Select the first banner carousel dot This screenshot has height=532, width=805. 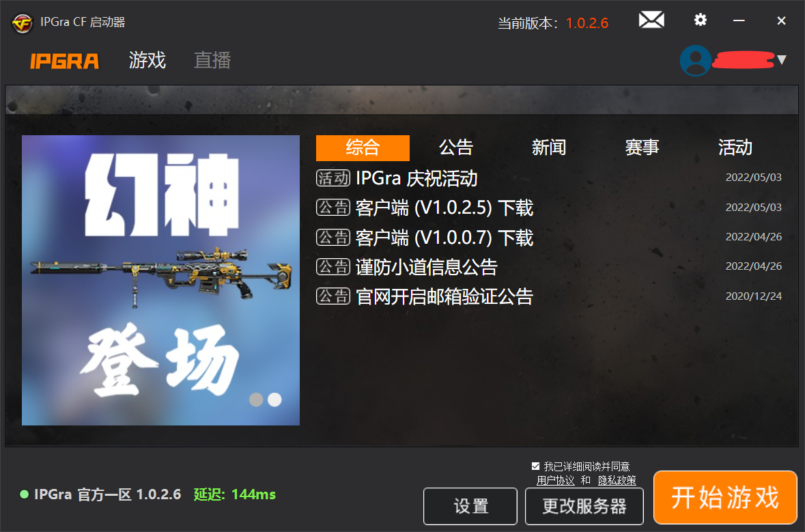point(256,400)
